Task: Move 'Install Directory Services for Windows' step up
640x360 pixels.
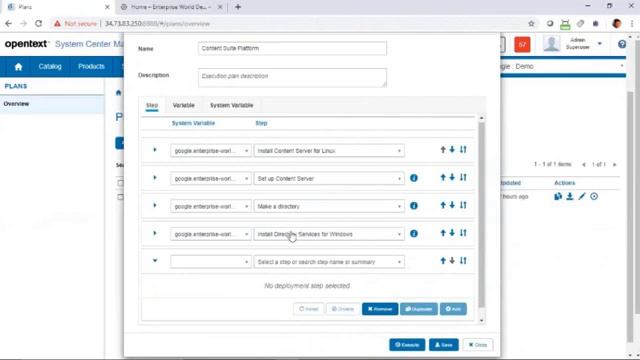Action: [x=443, y=233]
